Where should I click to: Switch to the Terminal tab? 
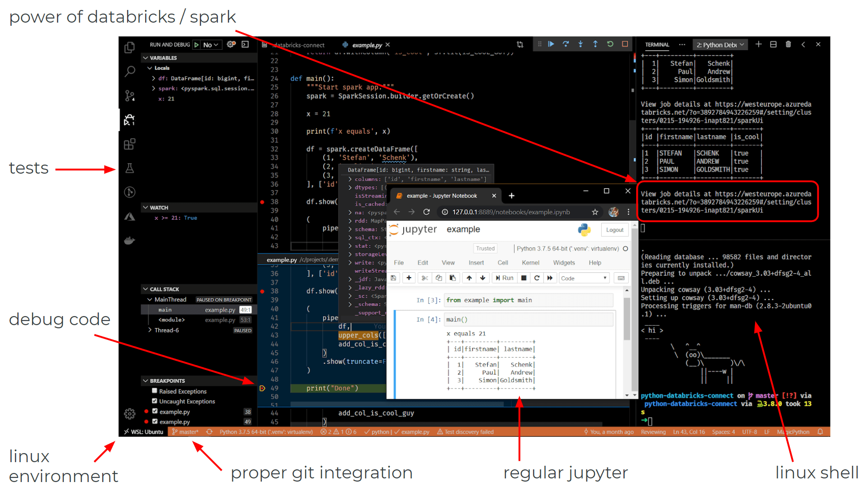pyautogui.click(x=656, y=44)
